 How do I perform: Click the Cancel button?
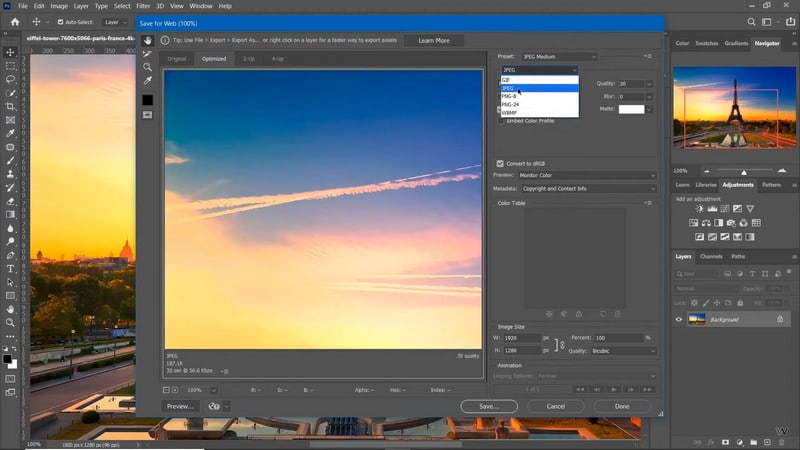(556, 406)
